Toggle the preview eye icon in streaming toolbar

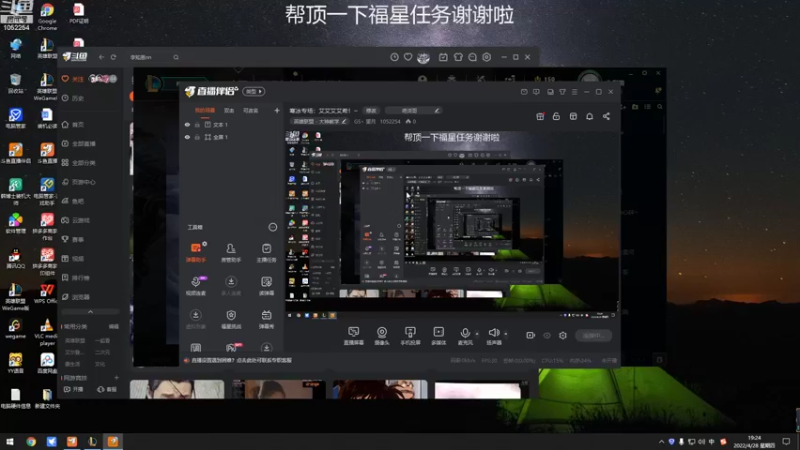click(x=547, y=335)
